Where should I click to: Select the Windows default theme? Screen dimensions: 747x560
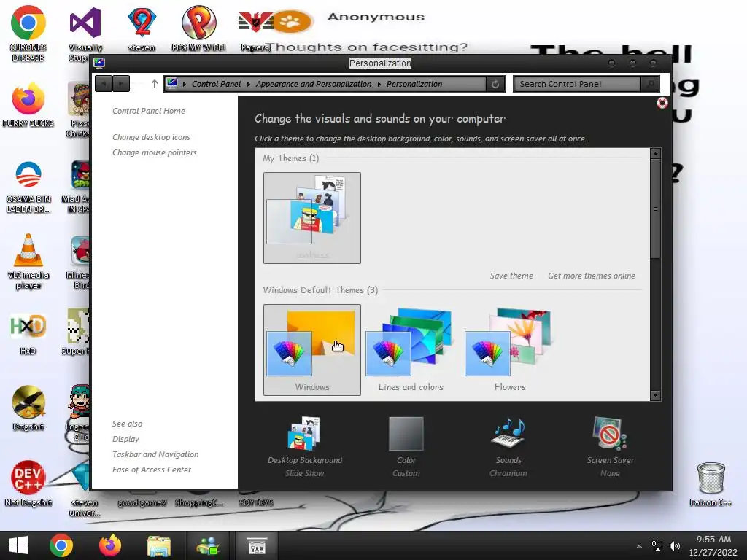(312, 350)
